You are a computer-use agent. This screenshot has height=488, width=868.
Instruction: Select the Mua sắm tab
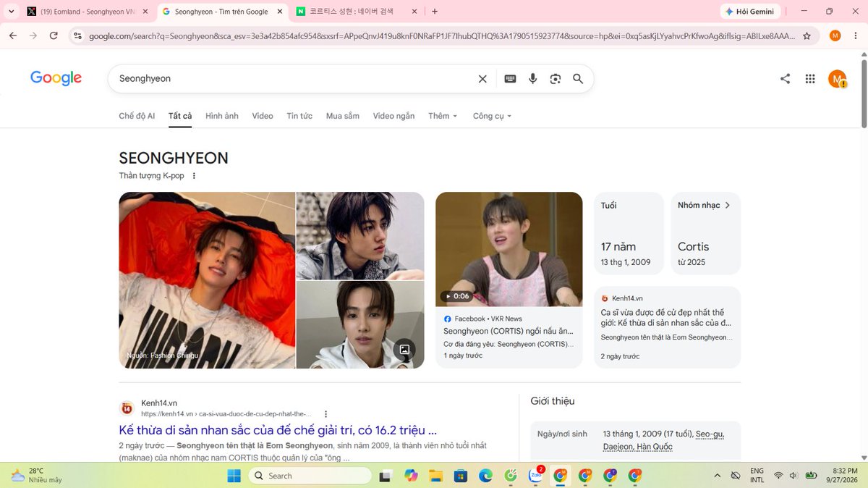(x=343, y=116)
